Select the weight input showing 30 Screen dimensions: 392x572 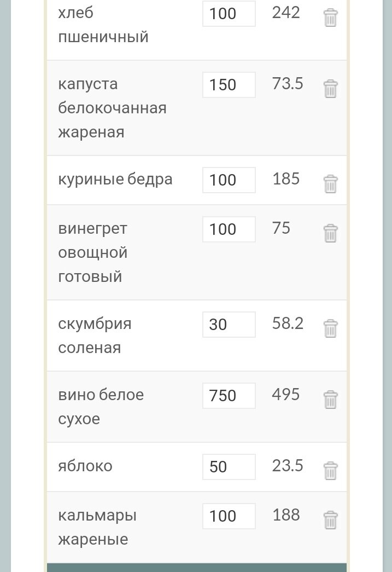pyautogui.click(x=229, y=324)
